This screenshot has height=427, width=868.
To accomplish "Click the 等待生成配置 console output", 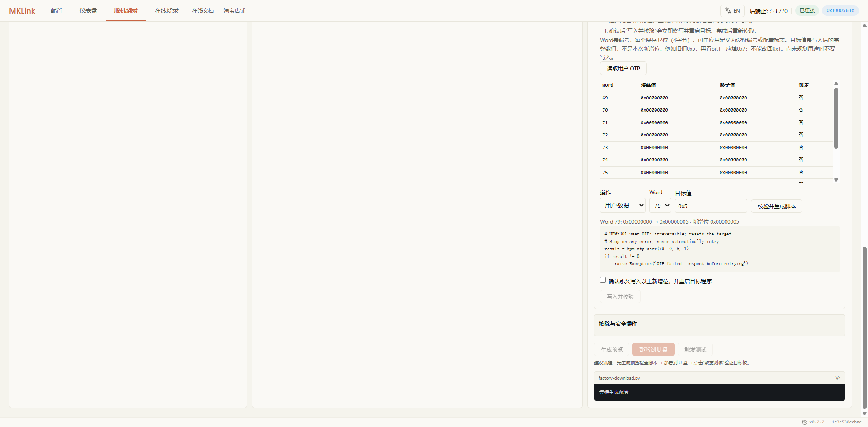I will pos(719,392).
